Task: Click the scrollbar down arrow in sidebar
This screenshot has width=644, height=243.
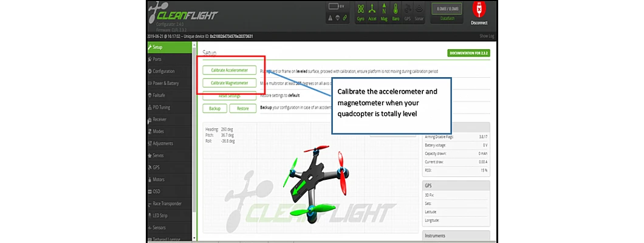Action: (x=194, y=239)
